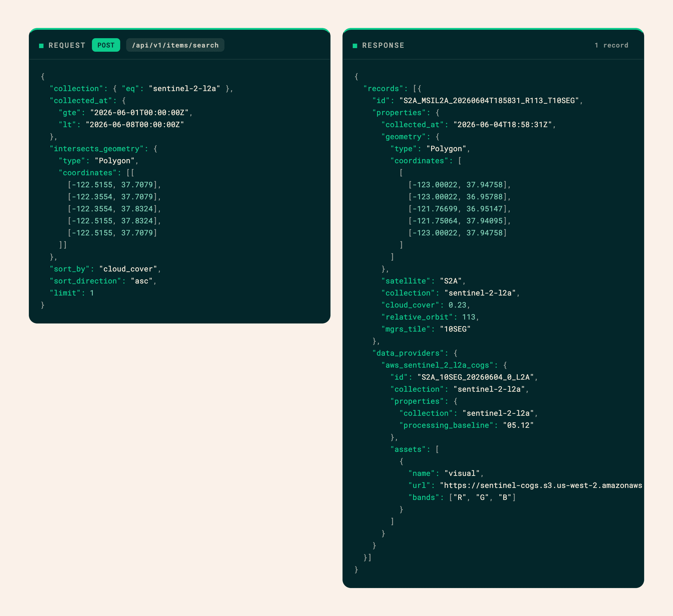673x616 pixels.
Task: Select request coordinate [-122.5155, 37.8324]
Action: [x=112, y=221]
